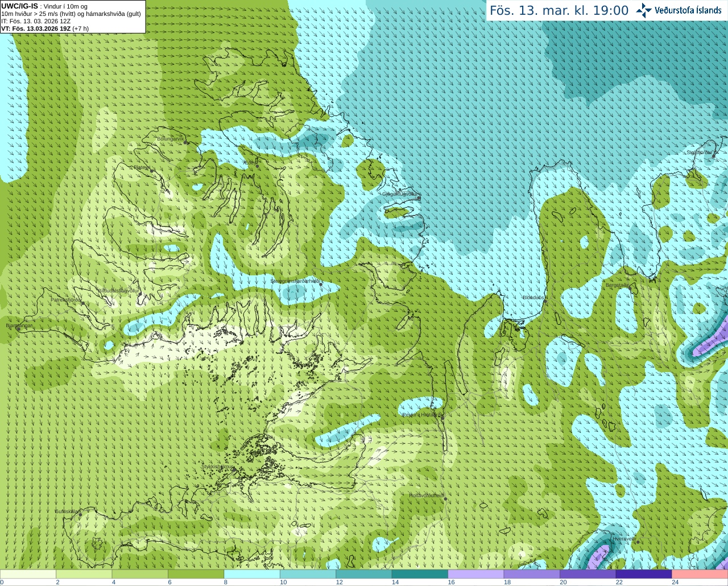Click the 20–22 m/s violet legend swatch
The image size is (728, 586).
(x=588, y=574)
